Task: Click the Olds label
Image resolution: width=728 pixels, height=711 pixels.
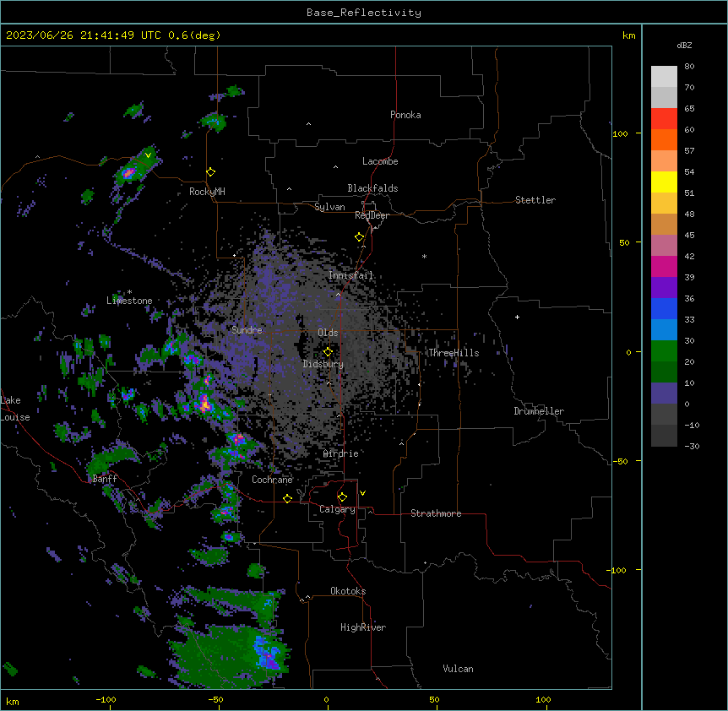Action: (x=328, y=333)
